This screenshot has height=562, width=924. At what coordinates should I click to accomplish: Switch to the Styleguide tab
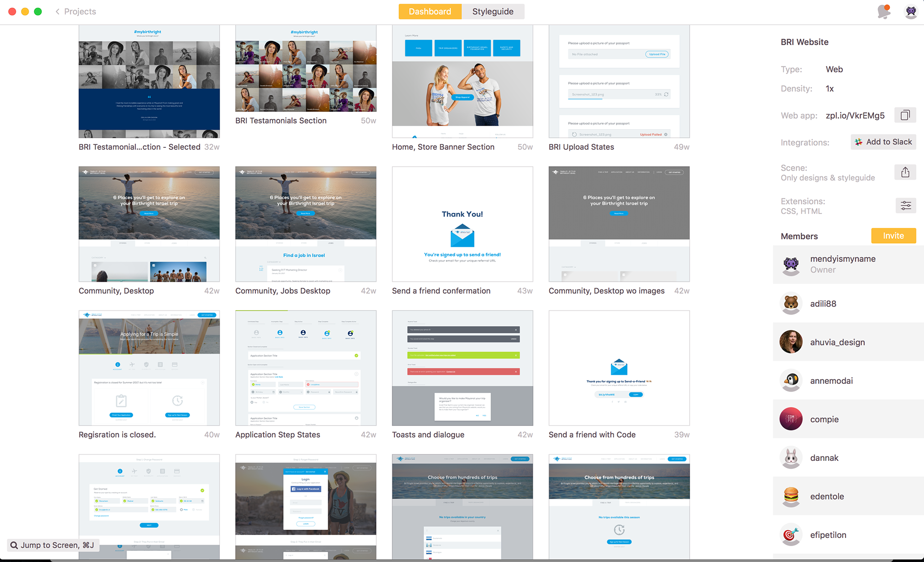click(x=493, y=11)
